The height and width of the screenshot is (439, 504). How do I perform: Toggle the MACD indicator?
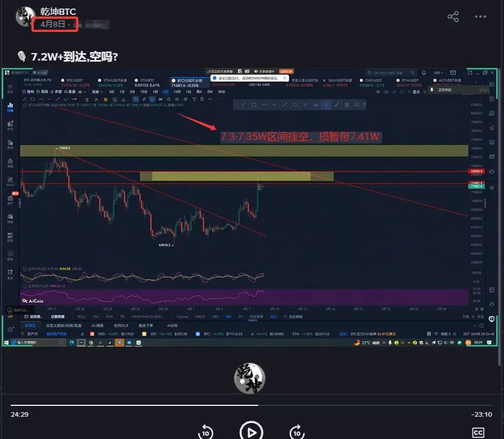pyautogui.click(x=200, y=317)
